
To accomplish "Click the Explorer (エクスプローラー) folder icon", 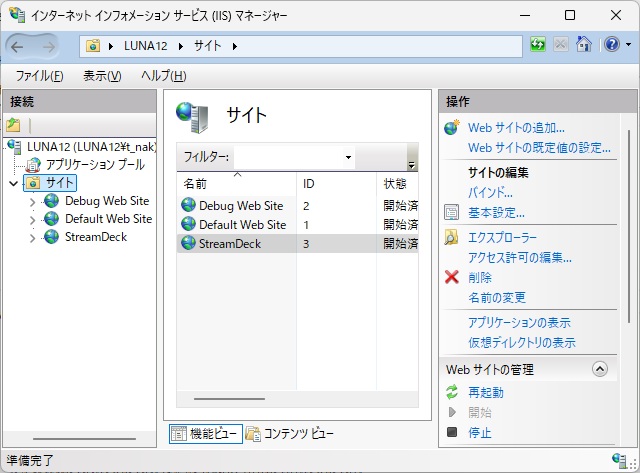I will [x=451, y=237].
